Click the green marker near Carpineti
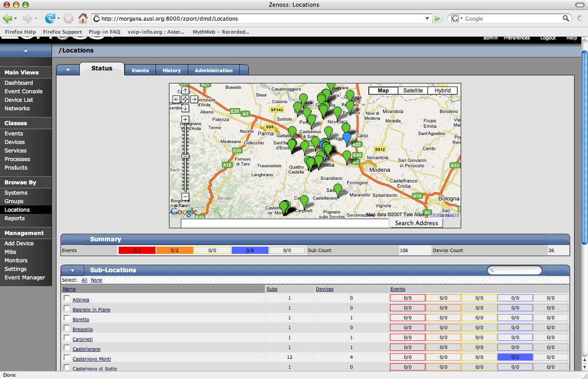 304,201
